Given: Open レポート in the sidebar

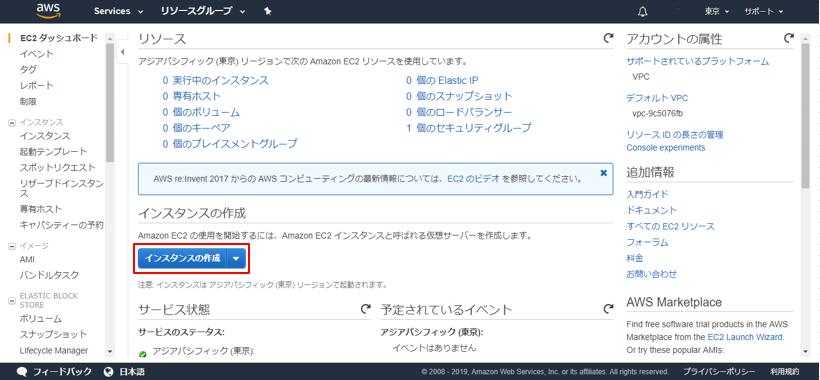Looking at the screenshot, I should tap(36, 85).
